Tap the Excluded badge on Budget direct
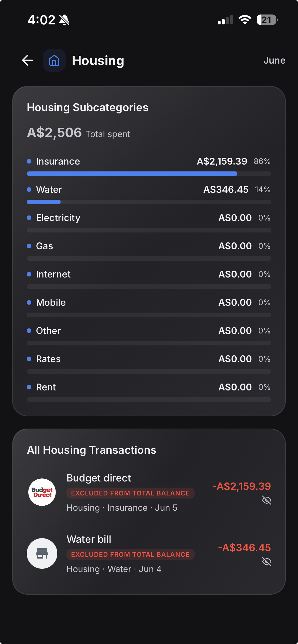The image size is (298, 644). coord(130,493)
